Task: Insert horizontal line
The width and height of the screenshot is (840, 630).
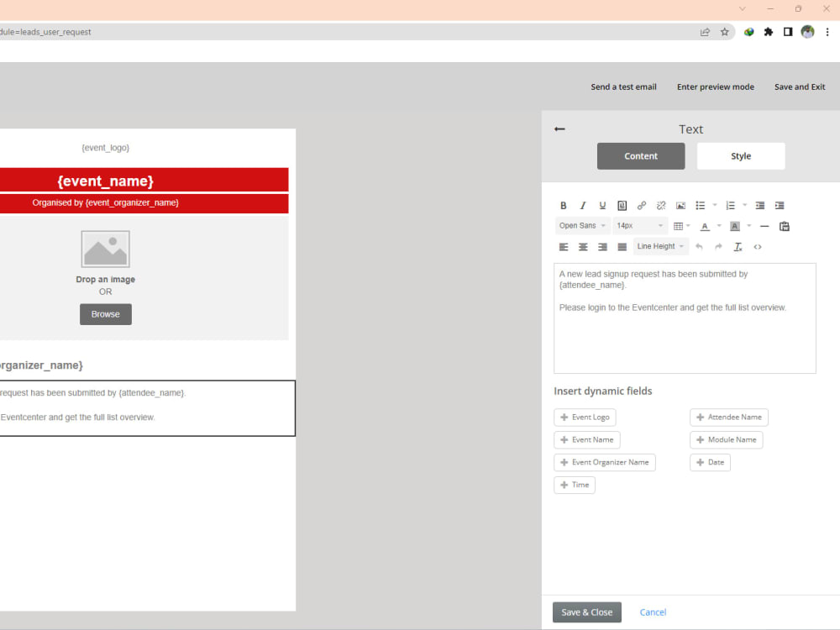Action: pyautogui.click(x=764, y=226)
